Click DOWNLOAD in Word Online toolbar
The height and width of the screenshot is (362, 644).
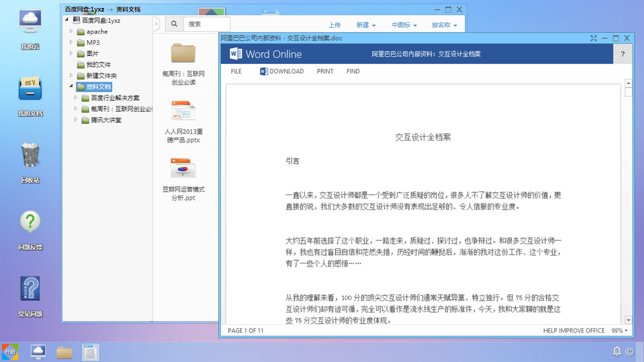tap(282, 71)
